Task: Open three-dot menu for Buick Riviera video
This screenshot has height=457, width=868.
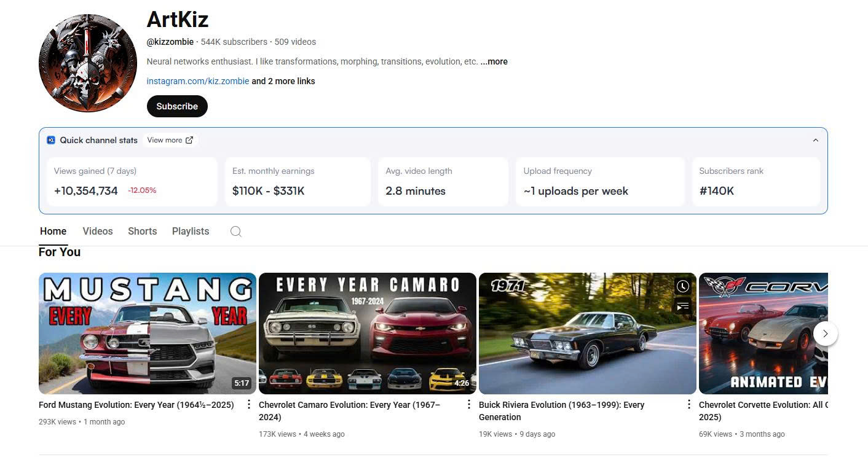Action: (688, 404)
